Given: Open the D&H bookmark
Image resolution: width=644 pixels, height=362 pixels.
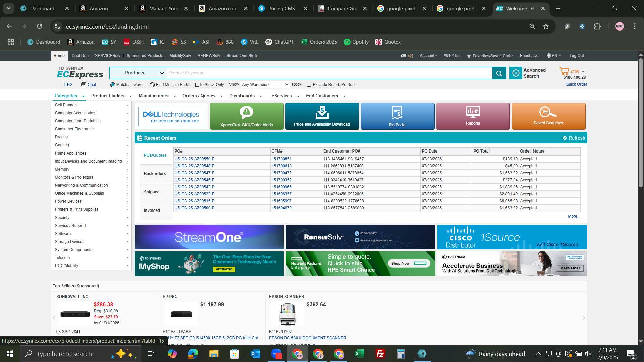Looking at the screenshot, I should coord(133,42).
